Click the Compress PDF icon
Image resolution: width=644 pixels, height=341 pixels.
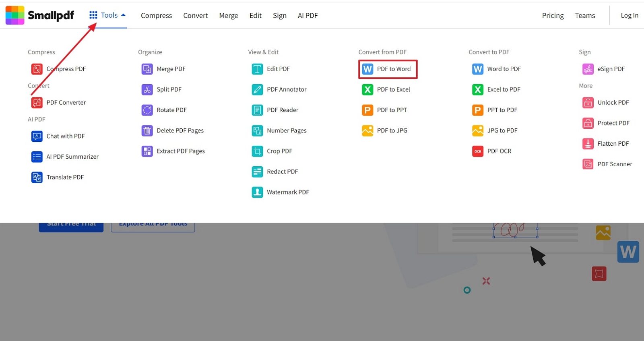(37, 69)
